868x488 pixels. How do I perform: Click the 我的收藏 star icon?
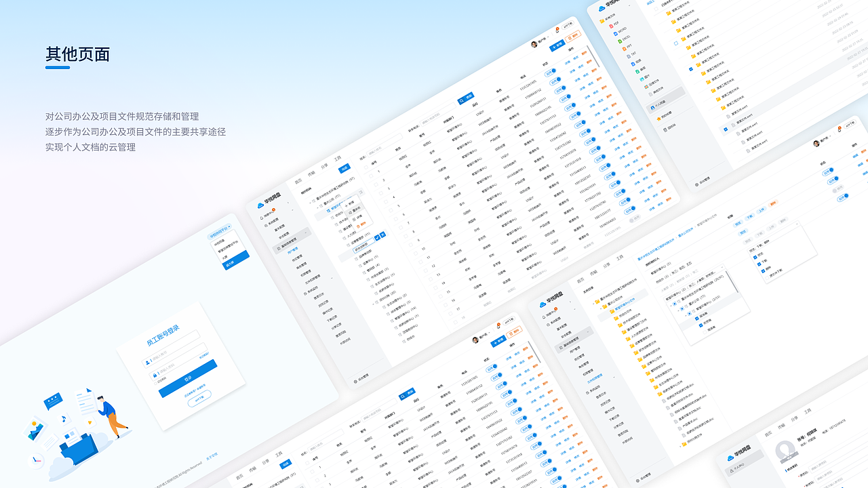(x=659, y=118)
